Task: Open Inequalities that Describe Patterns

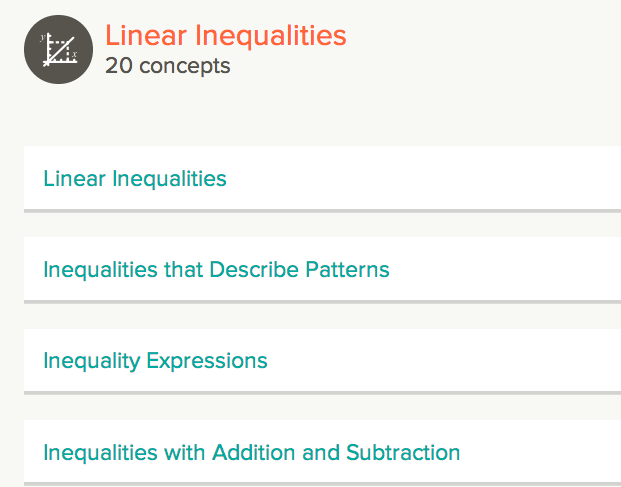Action: tap(216, 269)
